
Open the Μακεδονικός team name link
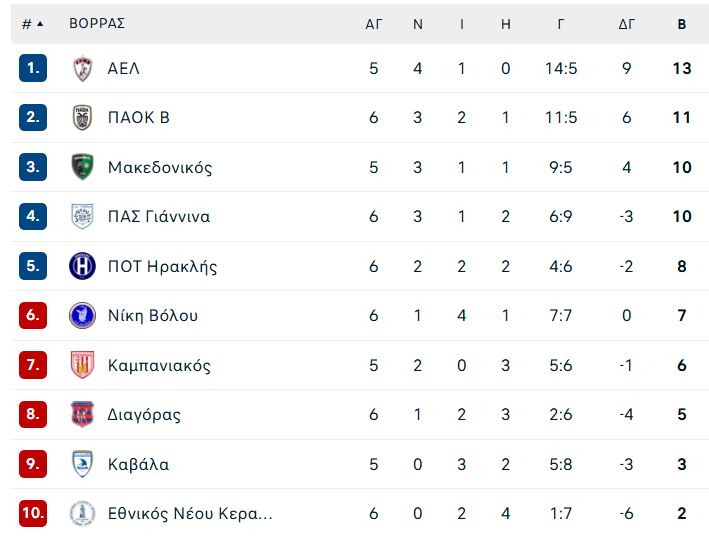click(160, 167)
